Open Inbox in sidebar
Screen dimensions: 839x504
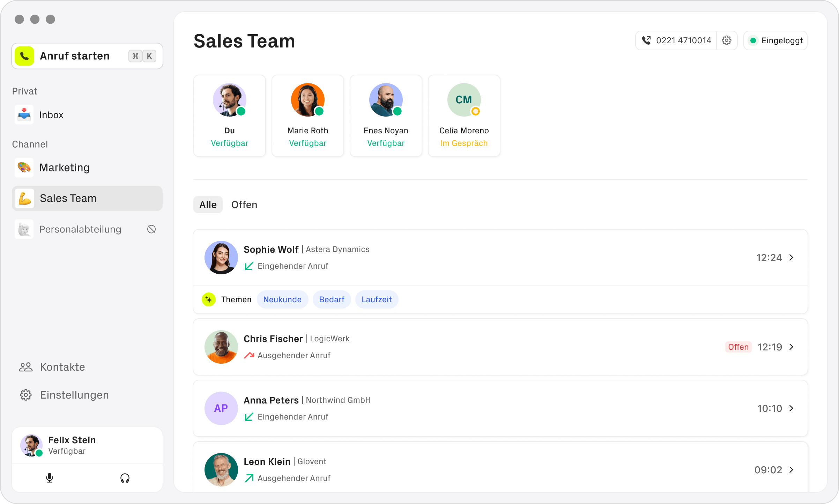(x=51, y=115)
